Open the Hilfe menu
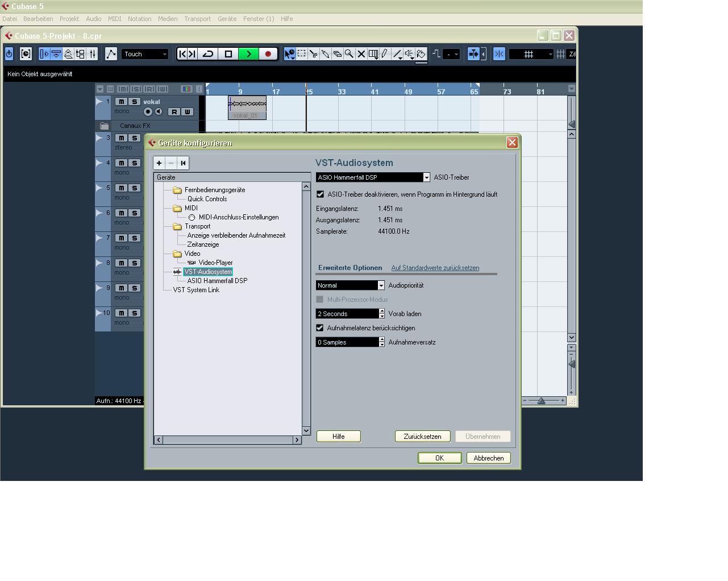 [x=286, y=19]
